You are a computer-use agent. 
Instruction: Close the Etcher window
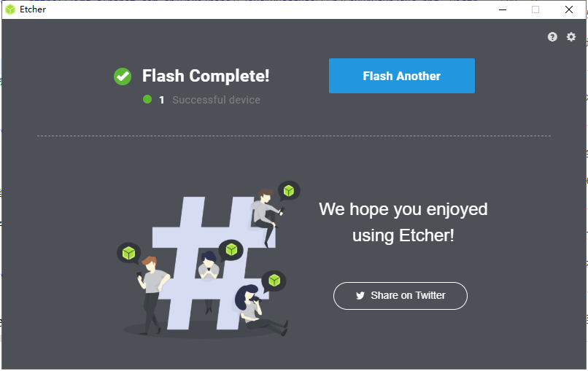(x=569, y=9)
